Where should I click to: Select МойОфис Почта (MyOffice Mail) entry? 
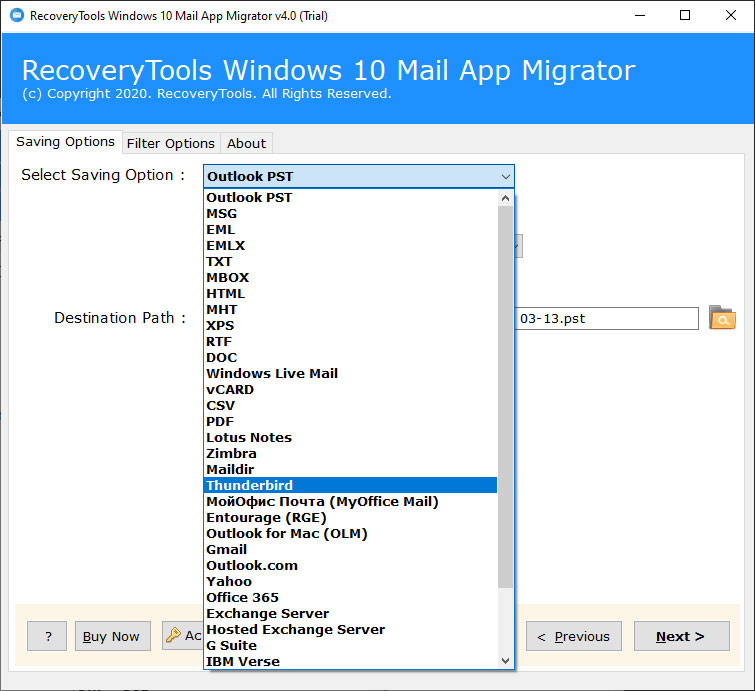point(351,501)
